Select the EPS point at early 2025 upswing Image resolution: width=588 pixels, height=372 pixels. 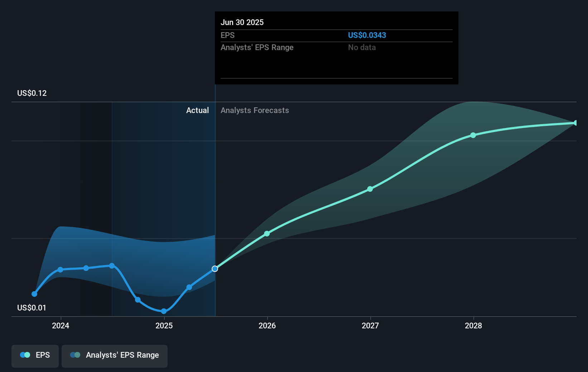coord(189,287)
